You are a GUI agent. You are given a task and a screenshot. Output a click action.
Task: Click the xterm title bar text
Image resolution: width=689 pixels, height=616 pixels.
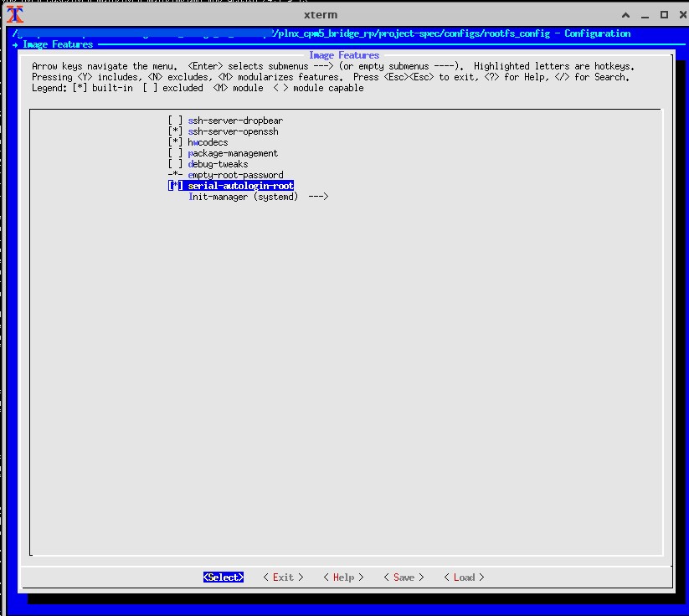coord(320,14)
